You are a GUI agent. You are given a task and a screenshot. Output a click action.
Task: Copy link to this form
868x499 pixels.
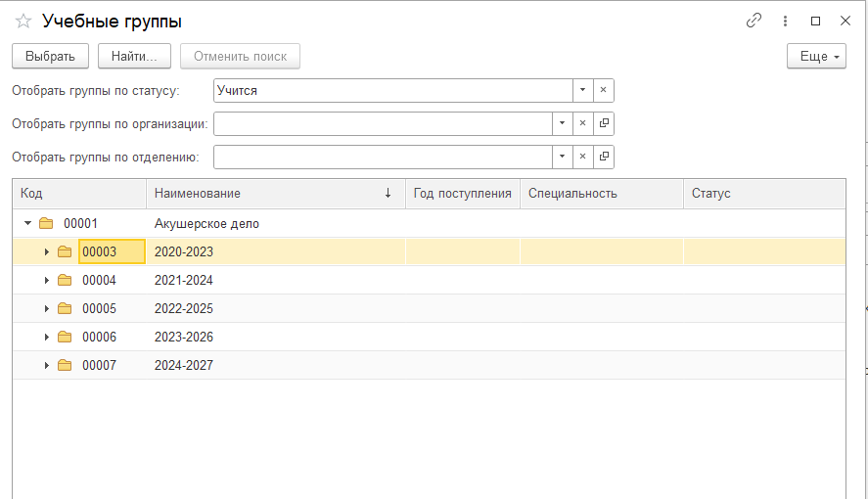pos(754,21)
